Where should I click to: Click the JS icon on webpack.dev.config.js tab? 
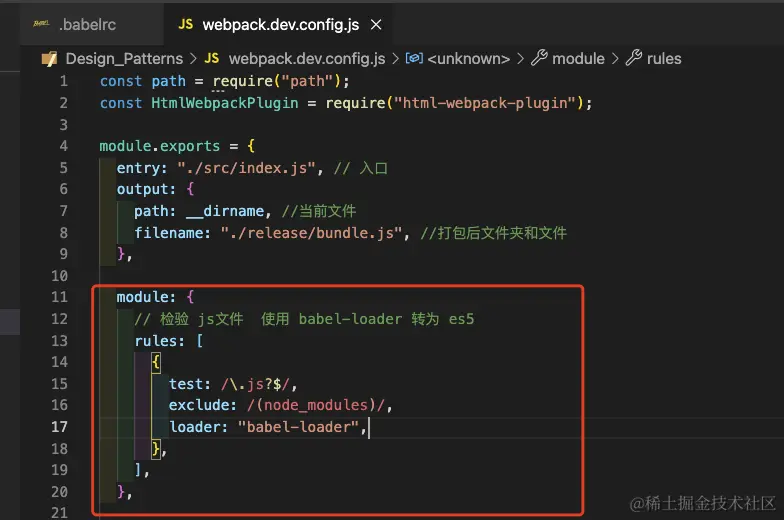click(186, 24)
